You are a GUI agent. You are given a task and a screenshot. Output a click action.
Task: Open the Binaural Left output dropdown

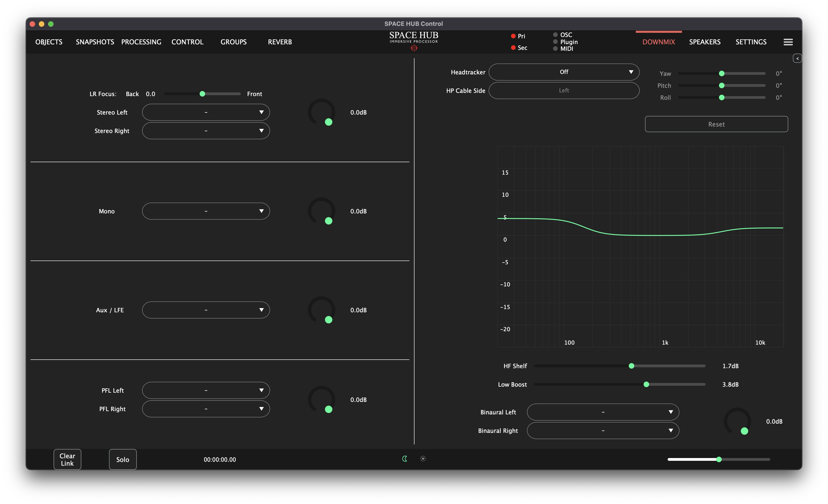603,412
